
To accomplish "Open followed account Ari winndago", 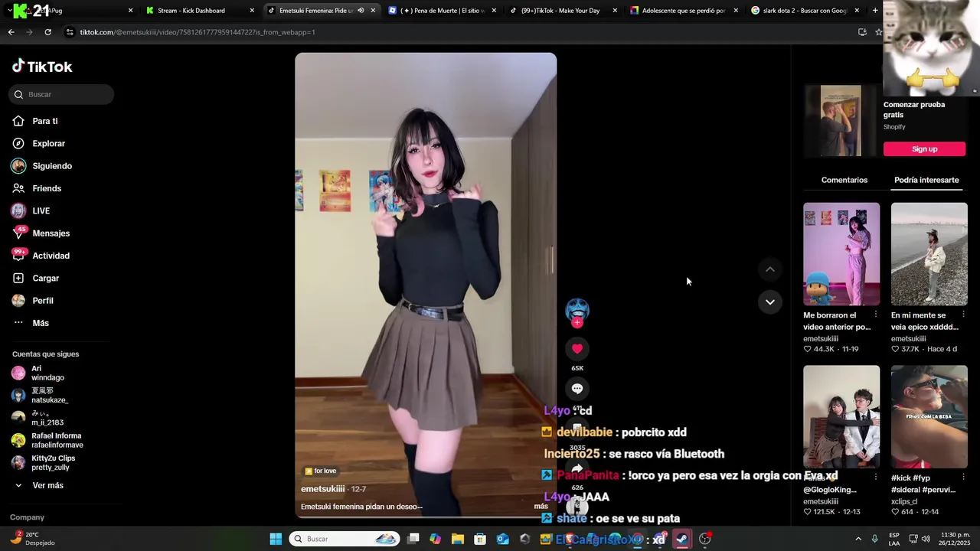I will tap(38, 373).
